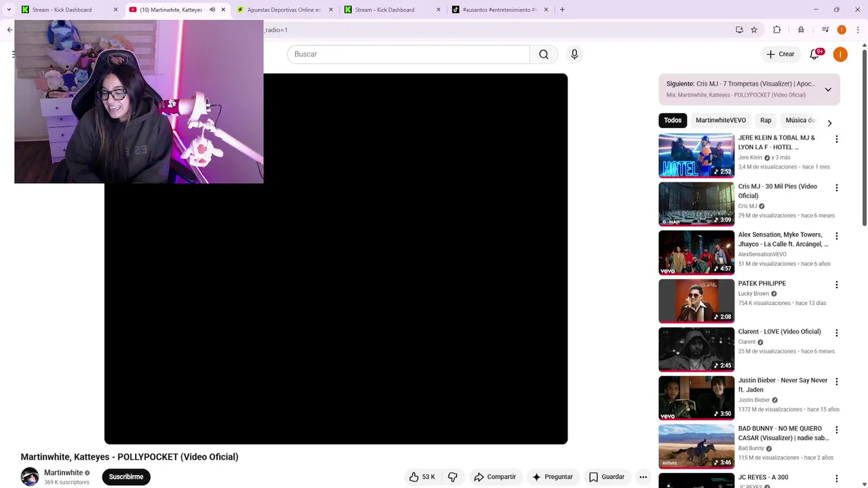Select the MartinwhiteVEVO filter chip
Screen dimensions: 868x488
(x=721, y=121)
